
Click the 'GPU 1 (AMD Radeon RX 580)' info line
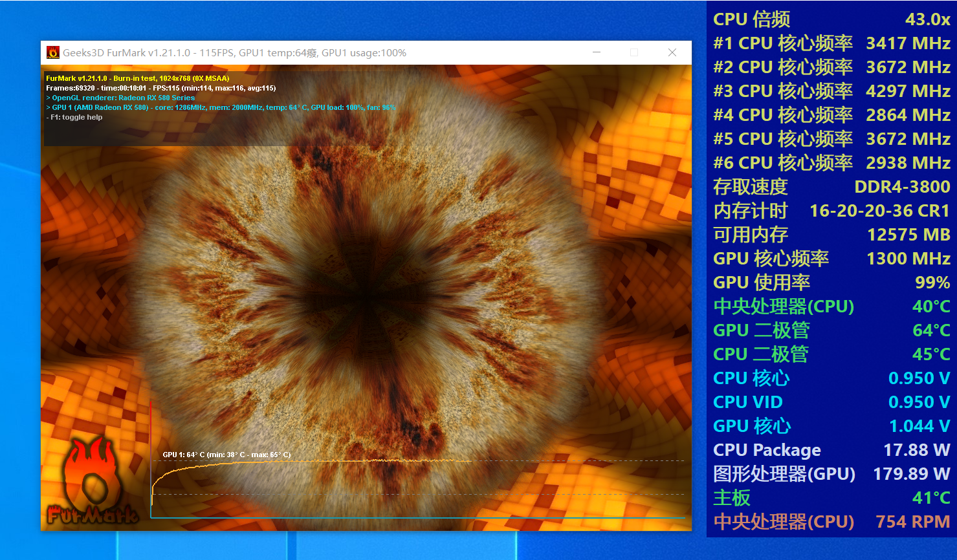click(221, 107)
